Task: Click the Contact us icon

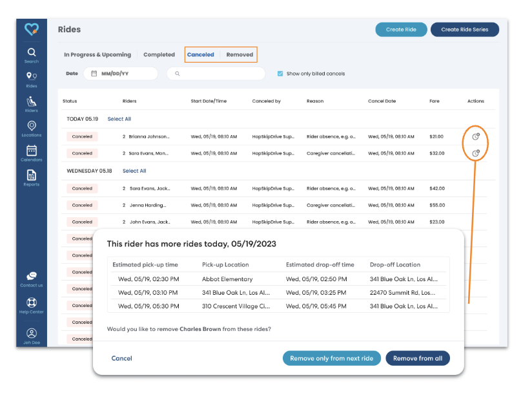Action: click(31, 275)
